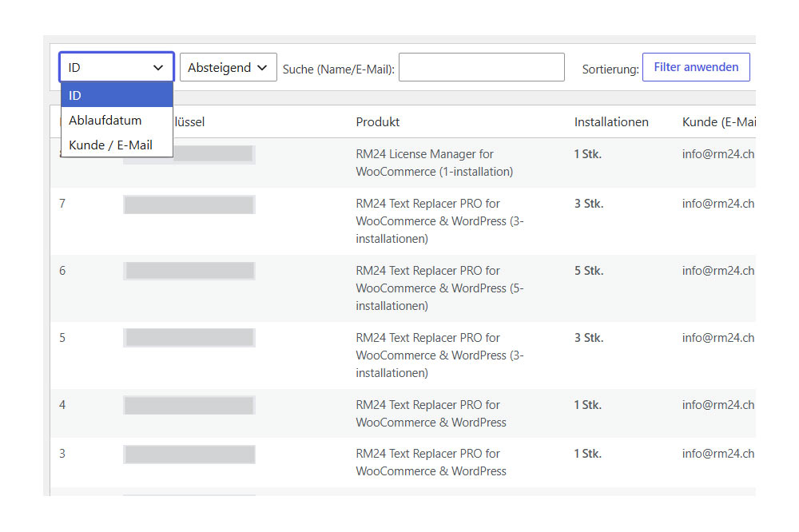
Task: Select the RM24 License Manager product cell
Action: tap(434, 163)
